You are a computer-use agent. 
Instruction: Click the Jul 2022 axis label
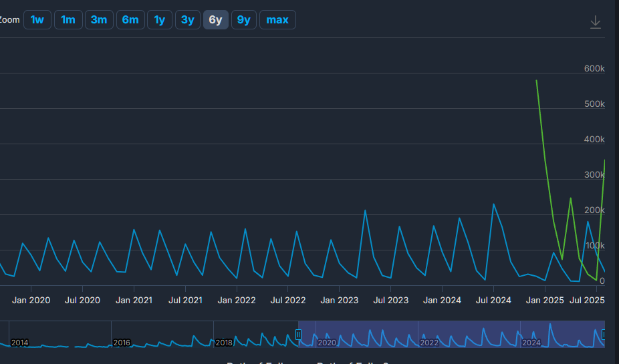[x=288, y=301]
